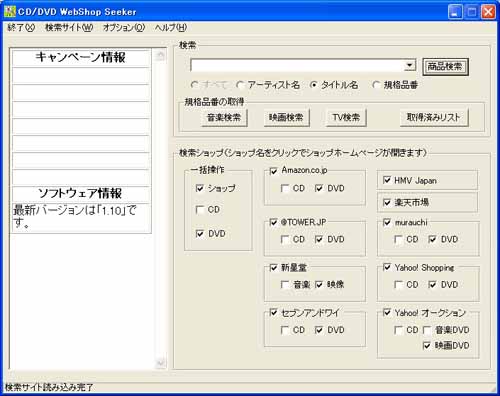Minimize the CD/DVD WebShop Seeker window
This screenshot has width=500, height=396.
[x=455, y=12]
